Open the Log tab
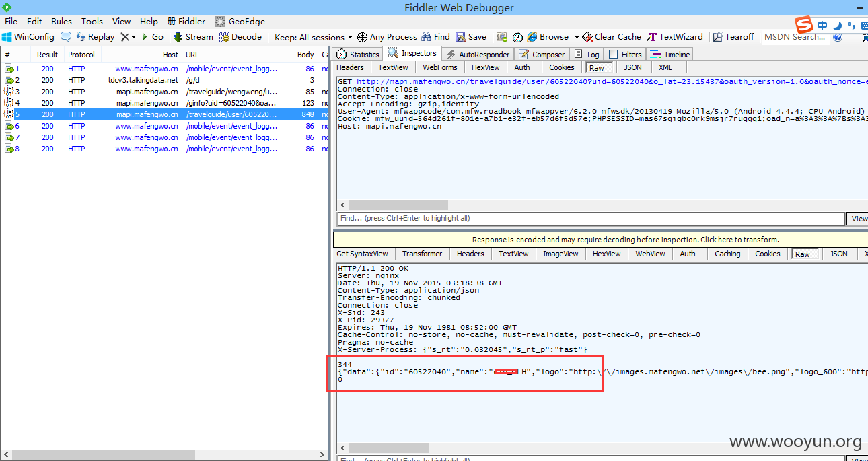The width and height of the screenshot is (868, 461). pos(587,55)
